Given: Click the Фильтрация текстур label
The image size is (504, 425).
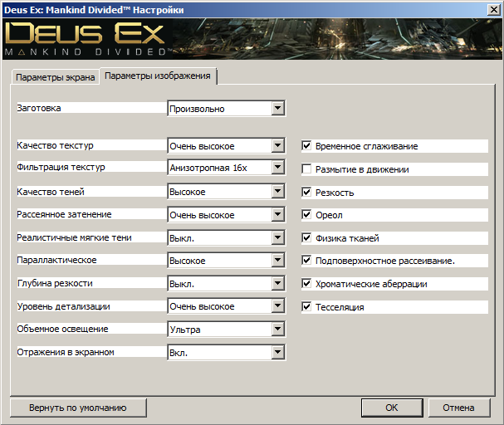Looking at the screenshot, I should pyautogui.click(x=61, y=167).
